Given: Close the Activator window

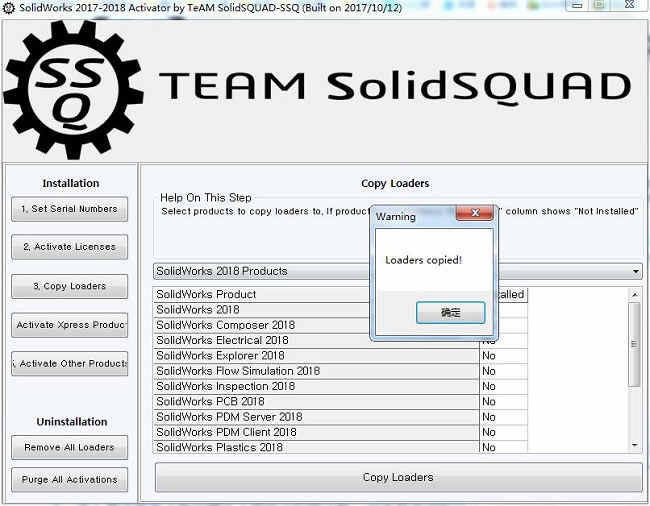Looking at the screenshot, I should [630, 5].
